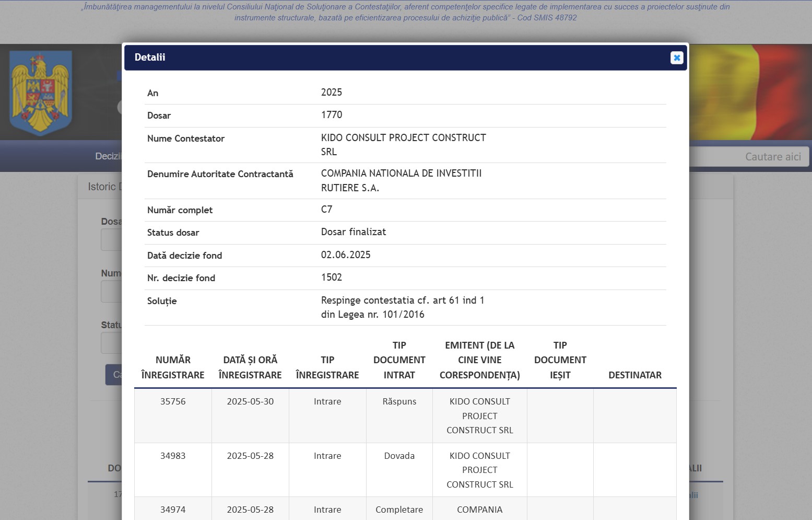Click the Istoric panel heading behind the dialog

click(x=102, y=187)
